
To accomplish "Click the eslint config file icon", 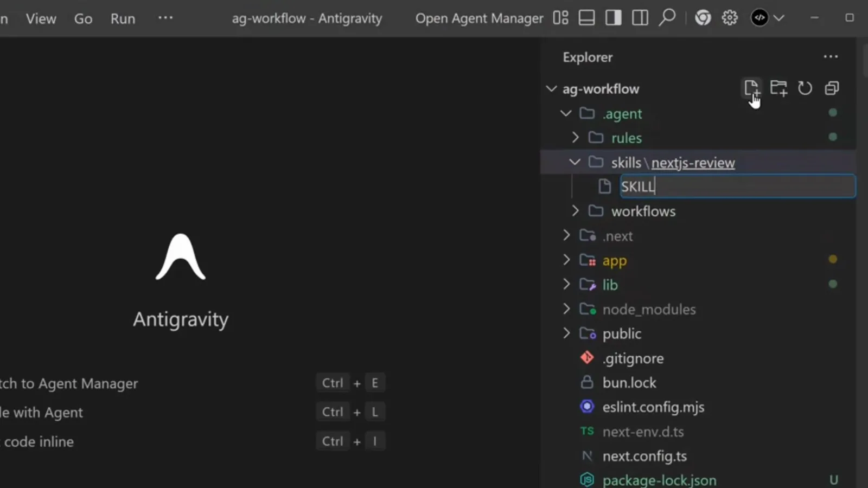I will 587,406.
